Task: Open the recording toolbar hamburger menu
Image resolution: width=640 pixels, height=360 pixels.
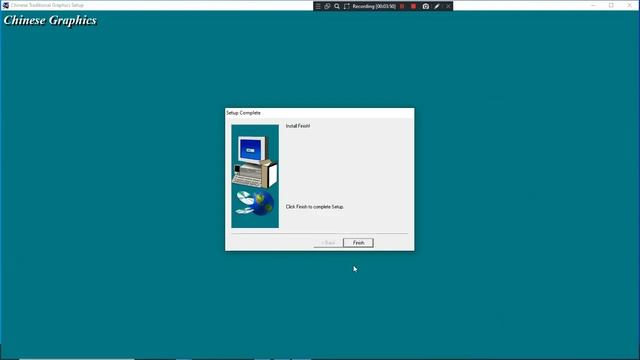Action: (x=318, y=6)
